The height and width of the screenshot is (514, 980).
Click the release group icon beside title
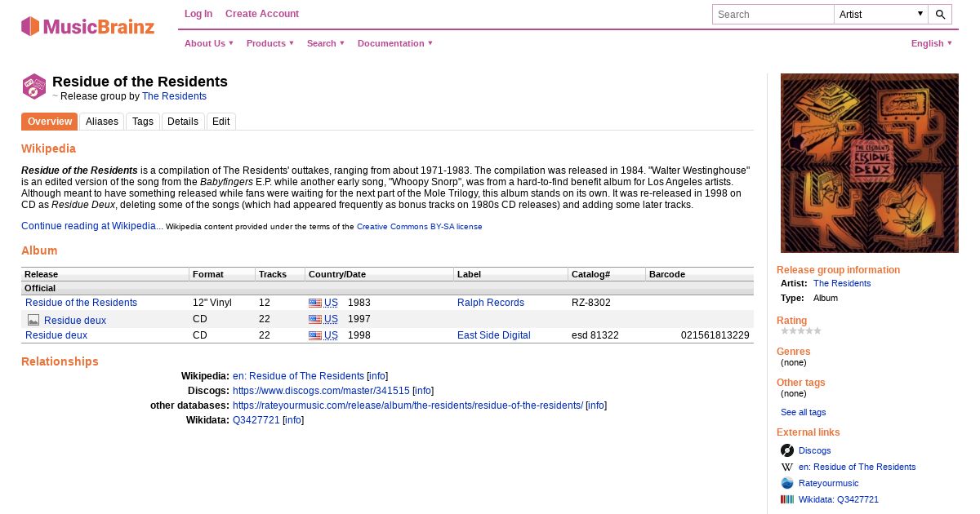click(x=33, y=86)
